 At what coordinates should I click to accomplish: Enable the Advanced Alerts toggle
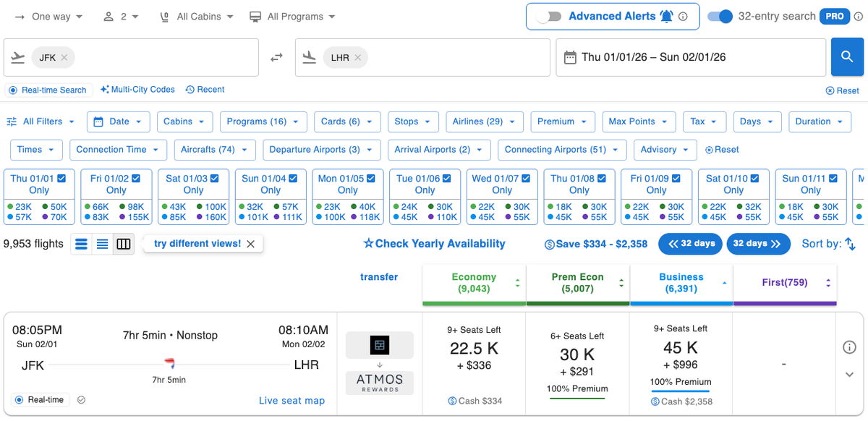pos(548,15)
